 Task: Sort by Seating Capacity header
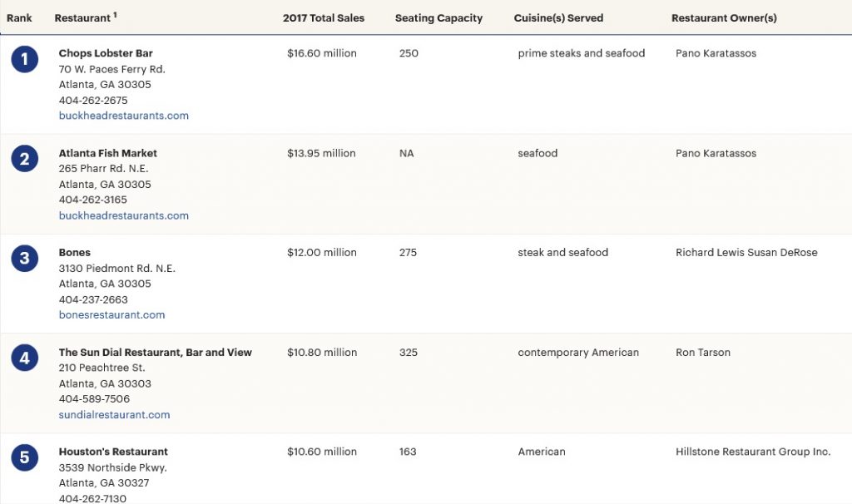[438, 18]
